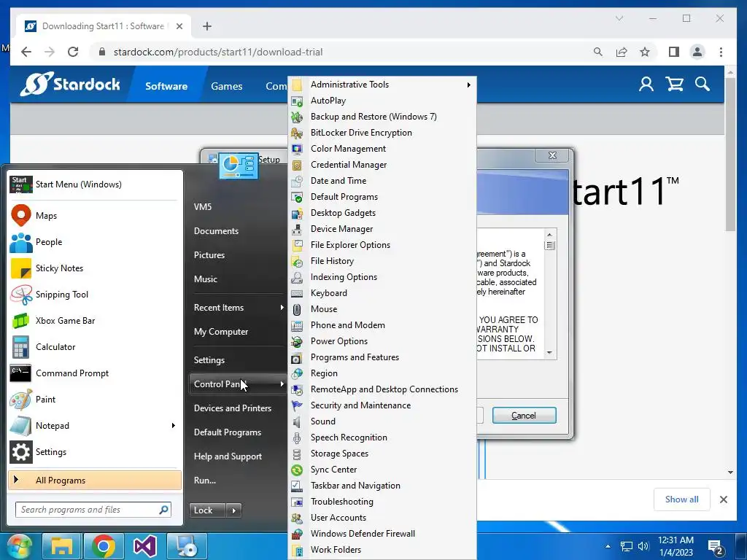The image size is (747, 560).
Task: Open Help and Support in Start menu
Action: tap(228, 456)
